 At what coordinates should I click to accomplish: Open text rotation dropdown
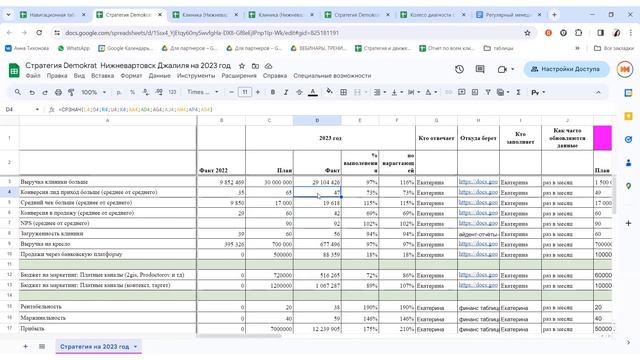(x=431, y=93)
